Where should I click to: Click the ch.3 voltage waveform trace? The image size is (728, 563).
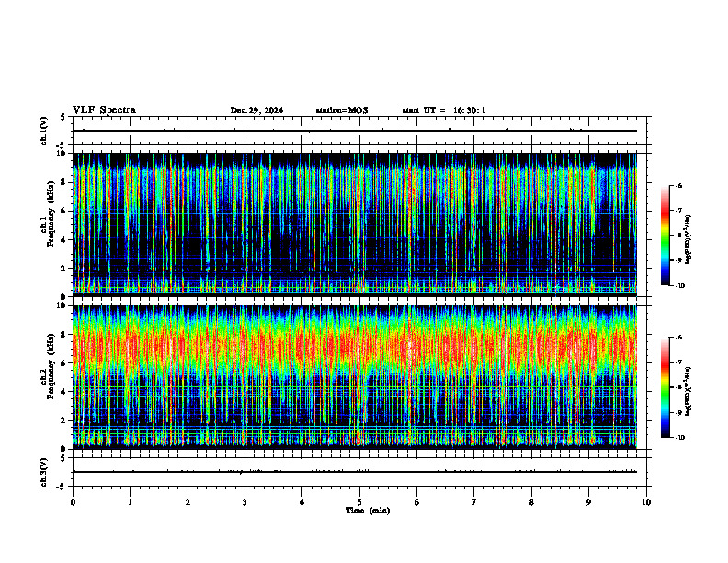pos(355,472)
